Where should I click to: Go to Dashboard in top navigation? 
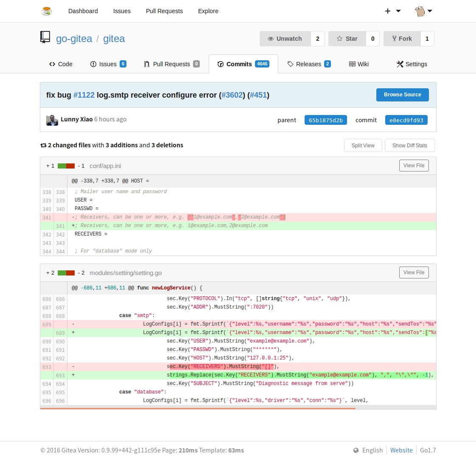83,11
